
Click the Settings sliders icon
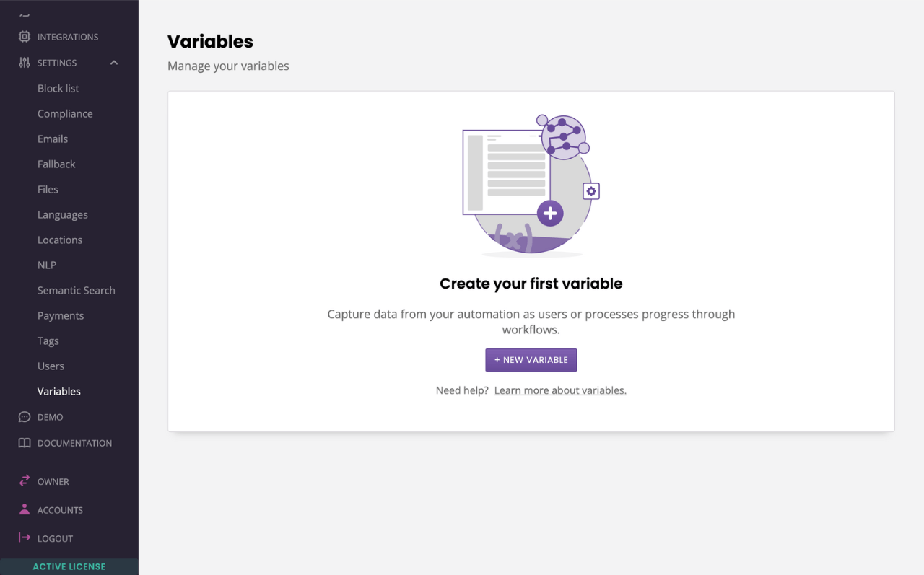pyautogui.click(x=23, y=63)
